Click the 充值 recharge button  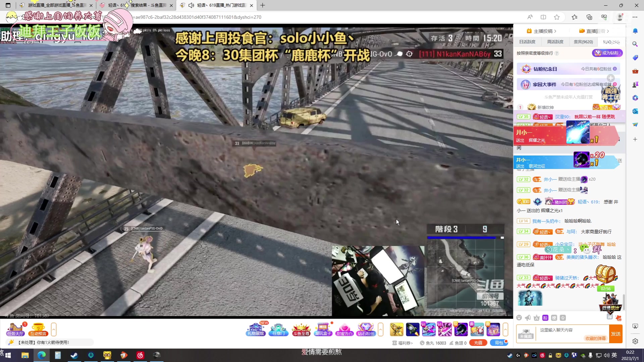(478, 343)
